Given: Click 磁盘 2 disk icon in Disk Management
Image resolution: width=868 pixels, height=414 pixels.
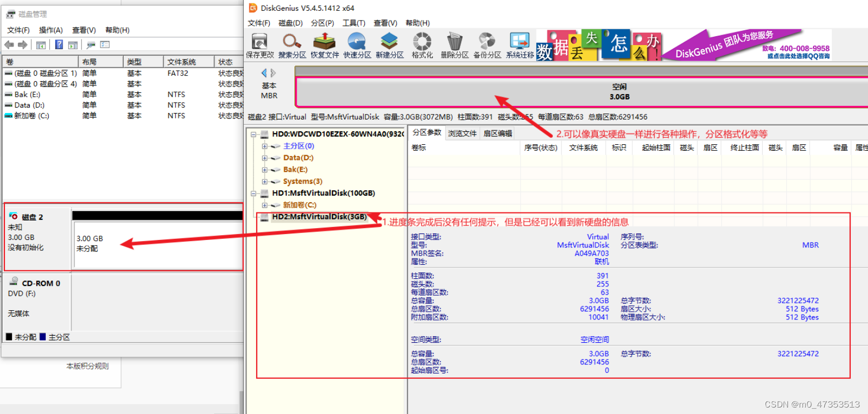Looking at the screenshot, I should point(14,216).
